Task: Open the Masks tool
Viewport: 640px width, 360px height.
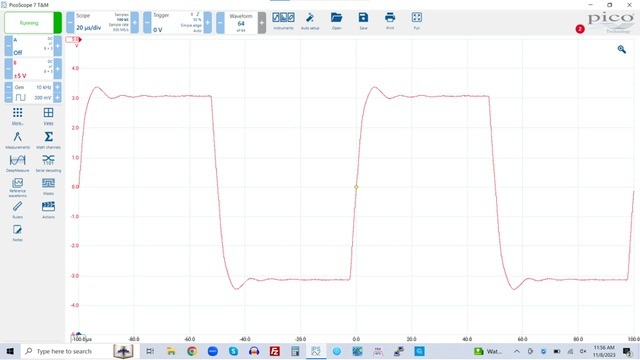Action: [x=48, y=186]
